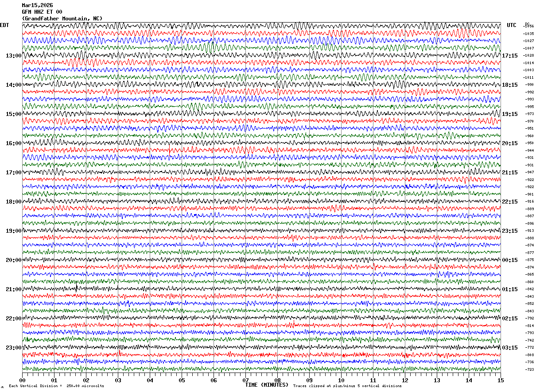Image resolution: width=536 pixels, height=392 pixels.
Task: Click the 22:00 EDT hour label
Action: 14,319
